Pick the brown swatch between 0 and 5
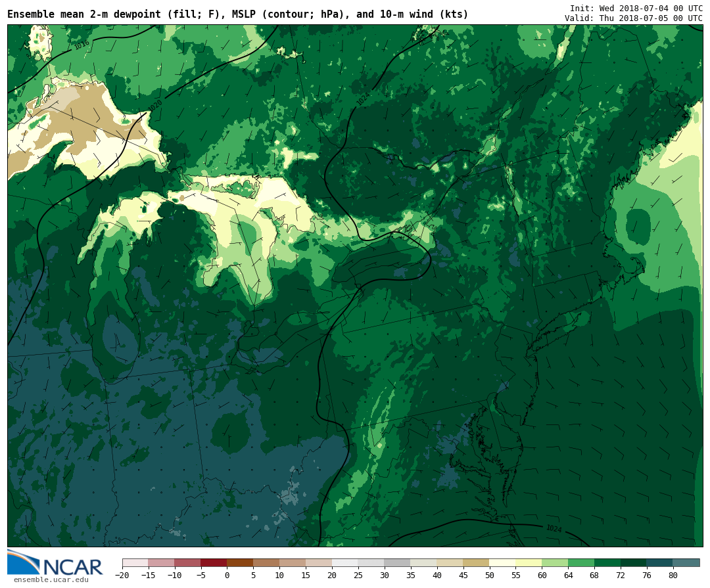Image resolution: width=710 pixels, height=588 pixels. point(241,562)
